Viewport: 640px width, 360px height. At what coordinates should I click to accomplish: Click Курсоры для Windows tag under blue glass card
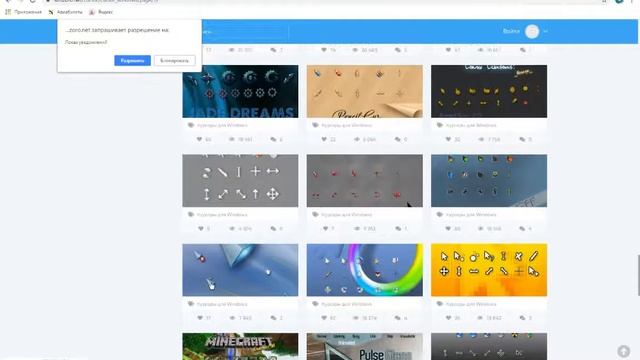click(222, 304)
